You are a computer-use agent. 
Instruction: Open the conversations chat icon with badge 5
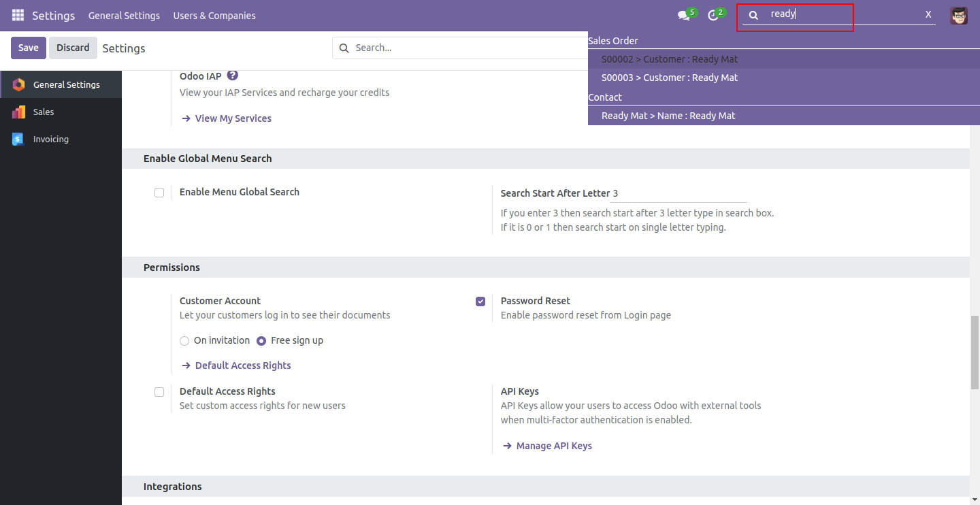[683, 16]
